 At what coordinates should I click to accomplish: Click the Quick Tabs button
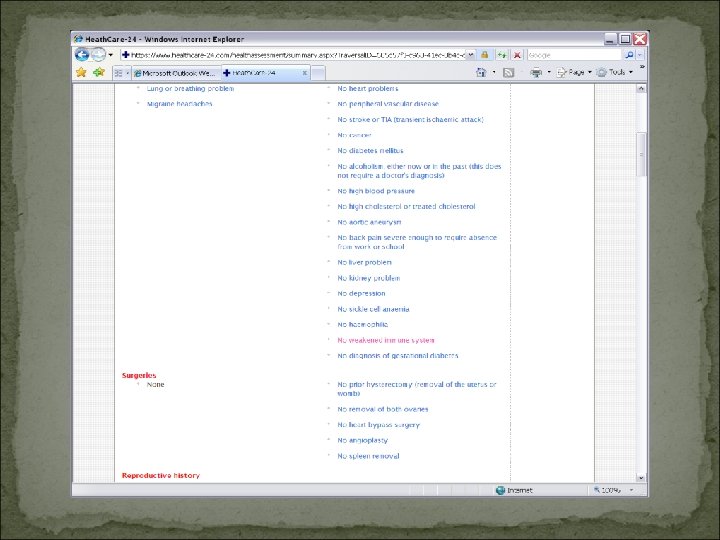pos(118,73)
